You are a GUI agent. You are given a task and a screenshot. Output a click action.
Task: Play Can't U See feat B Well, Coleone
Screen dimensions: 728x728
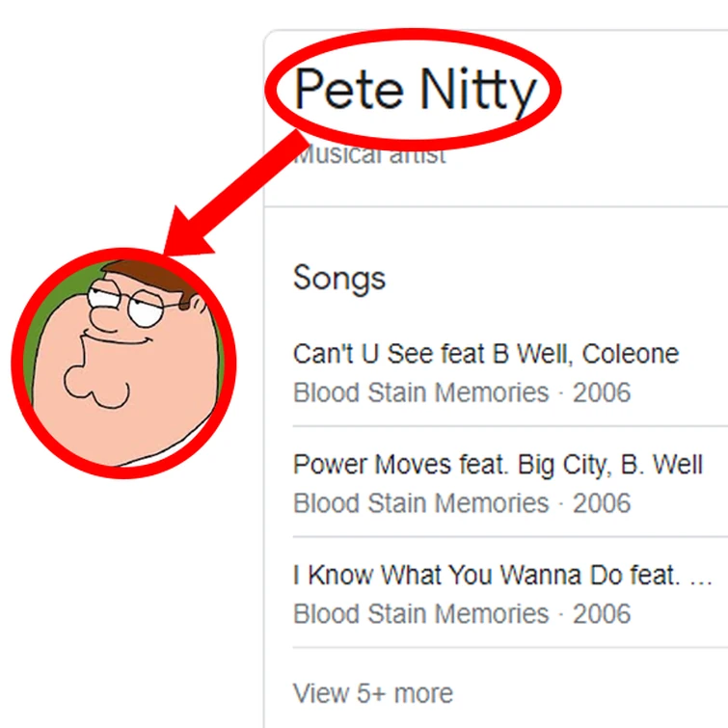tap(485, 354)
